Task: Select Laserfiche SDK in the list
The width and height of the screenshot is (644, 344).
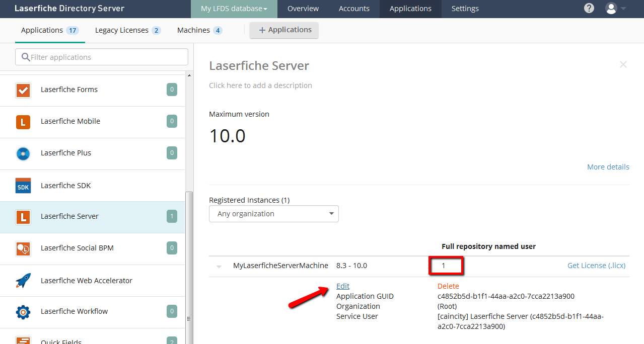Action: click(93, 186)
